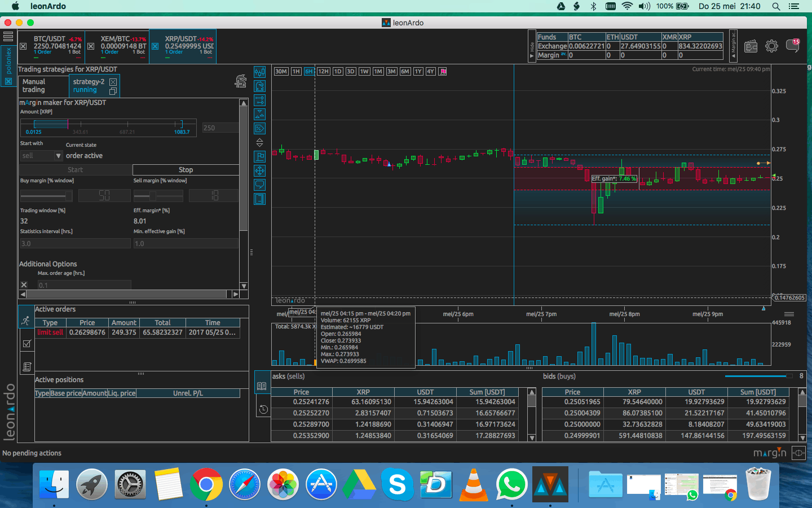Select the 30M chart timeframe
Viewport: 812px width, 508px height.
[x=281, y=72]
